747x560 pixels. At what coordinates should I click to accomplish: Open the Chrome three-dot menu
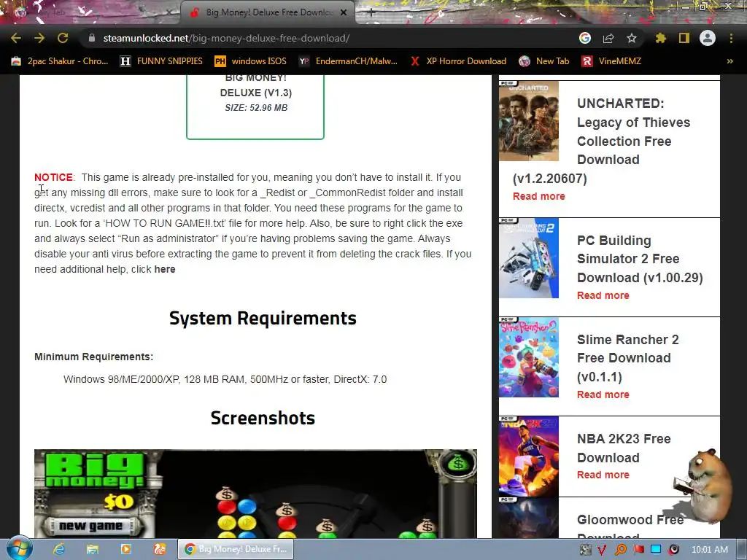(x=731, y=38)
